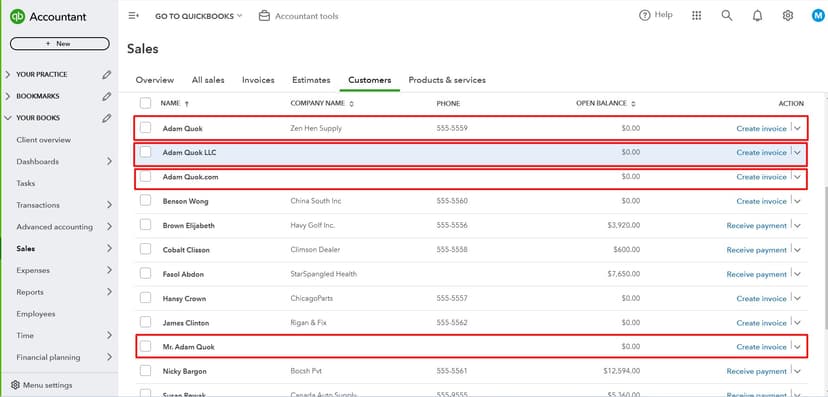Image resolution: width=828 pixels, height=397 pixels.
Task: Create invoice for Adam Quok.com
Action: pos(761,177)
